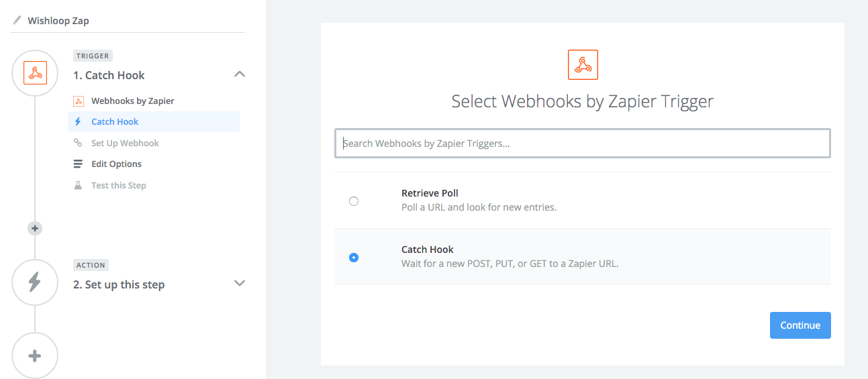The width and height of the screenshot is (868, 379).
Task: Expand the Set up this step action
Action: tap(239, 283)
